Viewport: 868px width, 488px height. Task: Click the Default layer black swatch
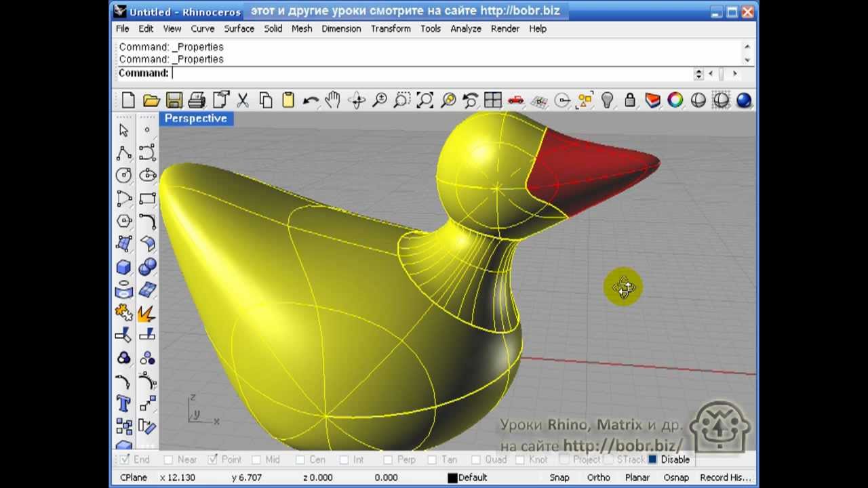pyautogui.click(x=452, y=478)
